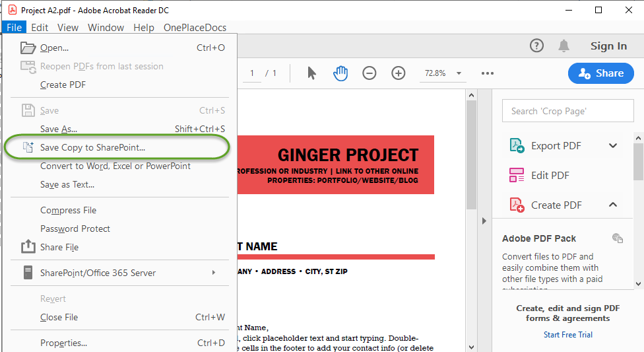
Task: Click Start Free Trial link
Action: point(568,335)
